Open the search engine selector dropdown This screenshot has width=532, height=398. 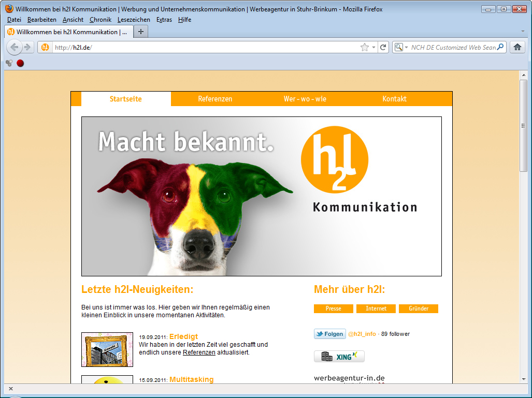[401, 47]
